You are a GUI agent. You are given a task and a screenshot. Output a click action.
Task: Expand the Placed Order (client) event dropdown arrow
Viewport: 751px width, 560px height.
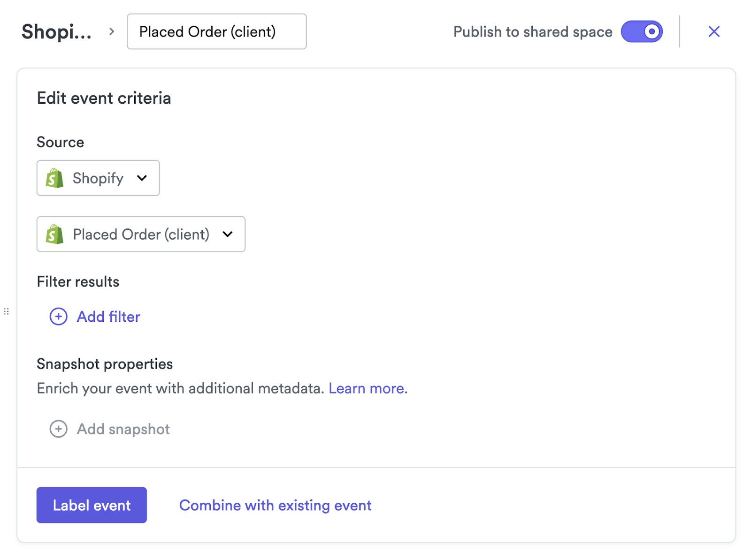[228, 235]
